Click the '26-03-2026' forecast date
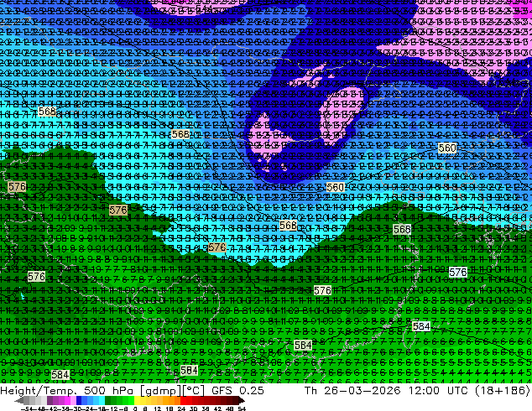 click(x=362, y=390)
